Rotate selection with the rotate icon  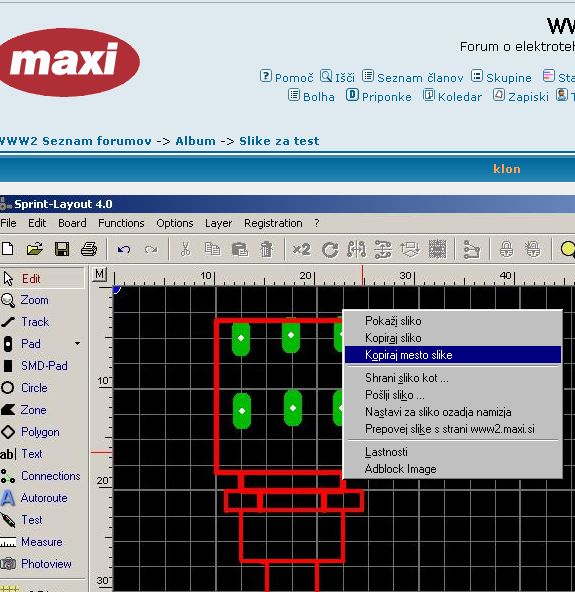pyautogui.click(x=330, y=250)
